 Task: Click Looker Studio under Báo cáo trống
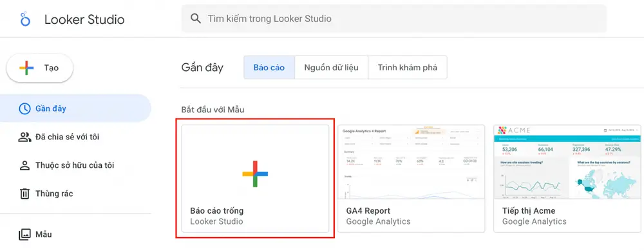216,221
